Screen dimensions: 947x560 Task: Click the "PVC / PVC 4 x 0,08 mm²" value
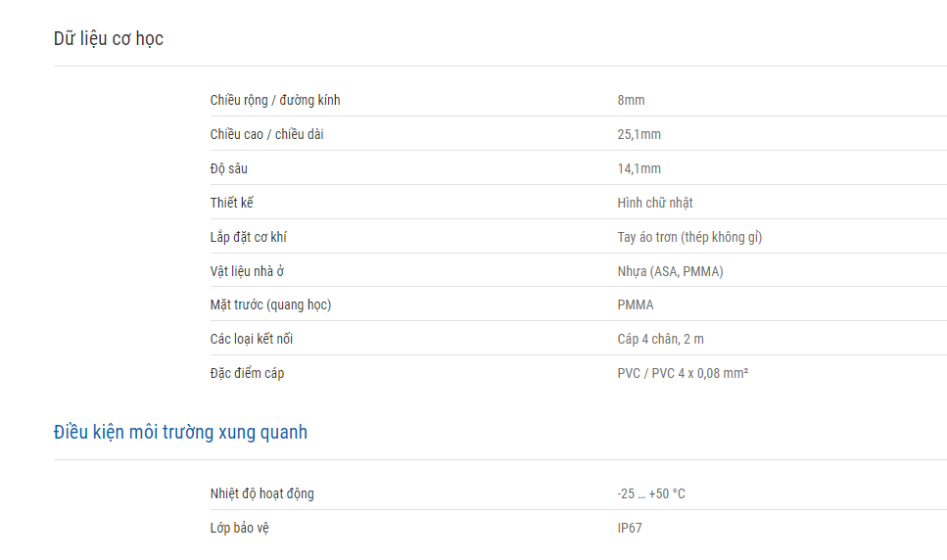[x=683, y=374]
